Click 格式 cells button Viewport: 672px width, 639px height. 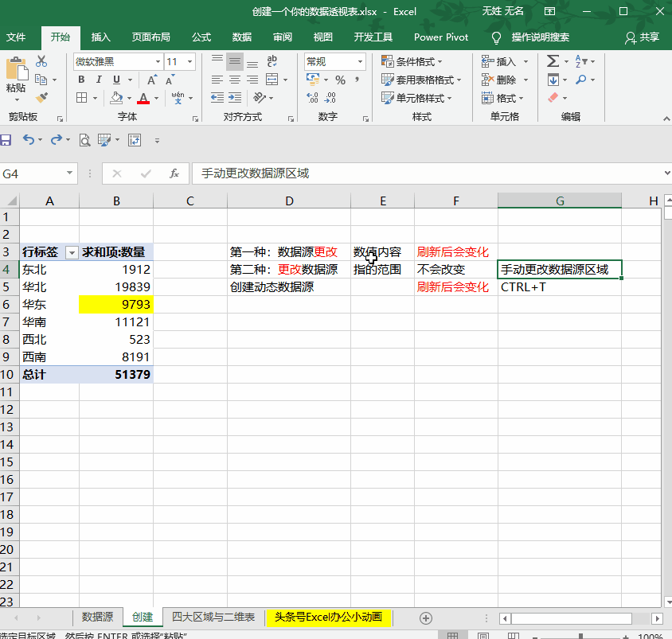[x=500, y=98]
